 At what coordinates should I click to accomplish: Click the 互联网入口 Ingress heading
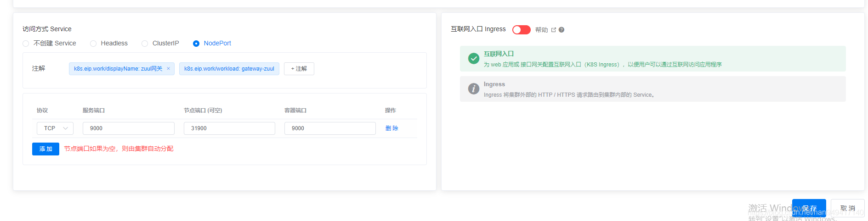[478, 29]
